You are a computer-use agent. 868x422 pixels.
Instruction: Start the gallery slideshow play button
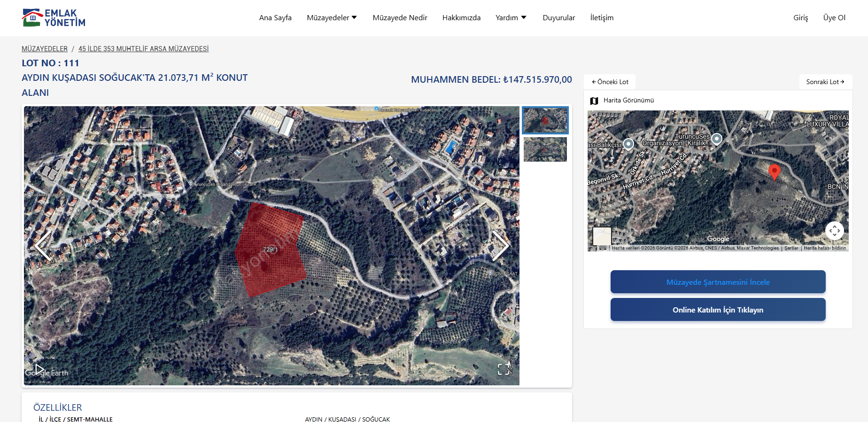pos(39,370)
